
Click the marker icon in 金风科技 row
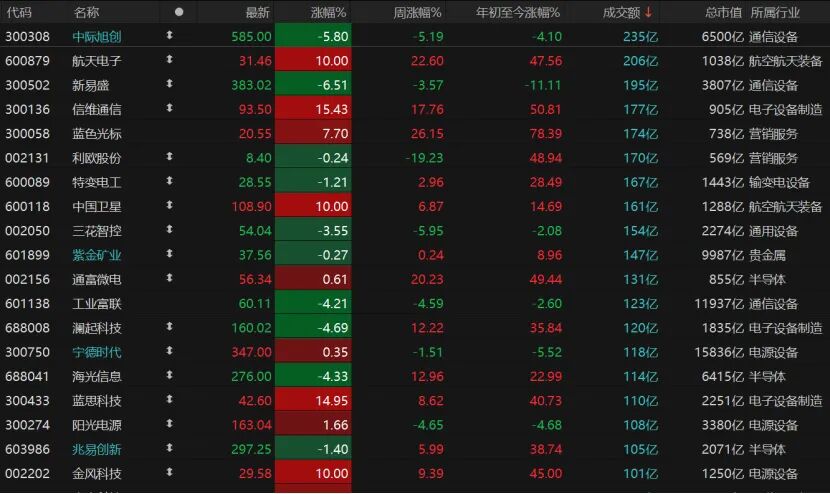pos(169,473)
